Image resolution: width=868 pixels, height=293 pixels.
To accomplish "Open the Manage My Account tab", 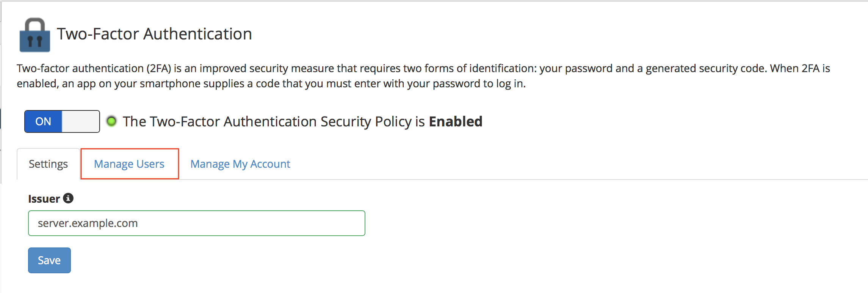I will pyautogui.click(x=240, y=164).
